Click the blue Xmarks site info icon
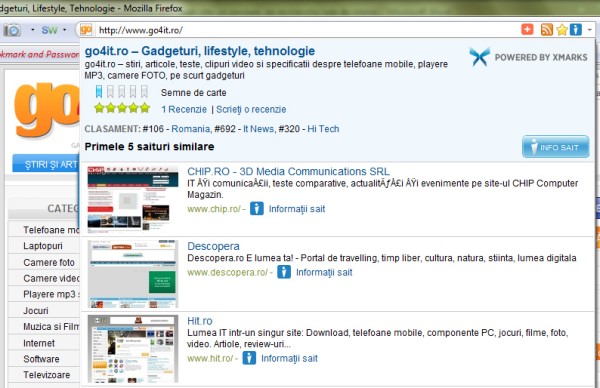The image size is (600, 388). coord(575,29)
